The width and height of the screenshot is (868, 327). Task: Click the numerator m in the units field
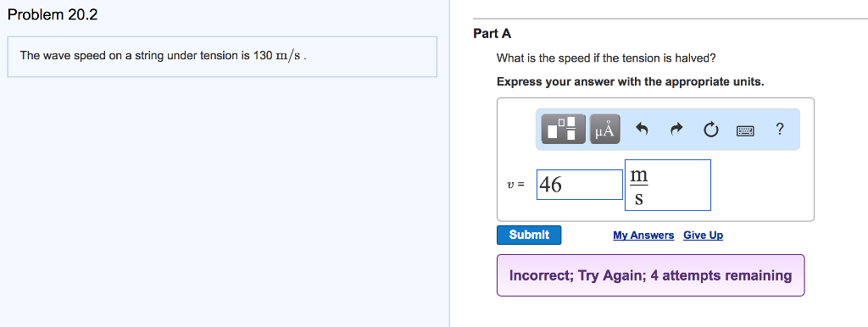coord(639,175)
